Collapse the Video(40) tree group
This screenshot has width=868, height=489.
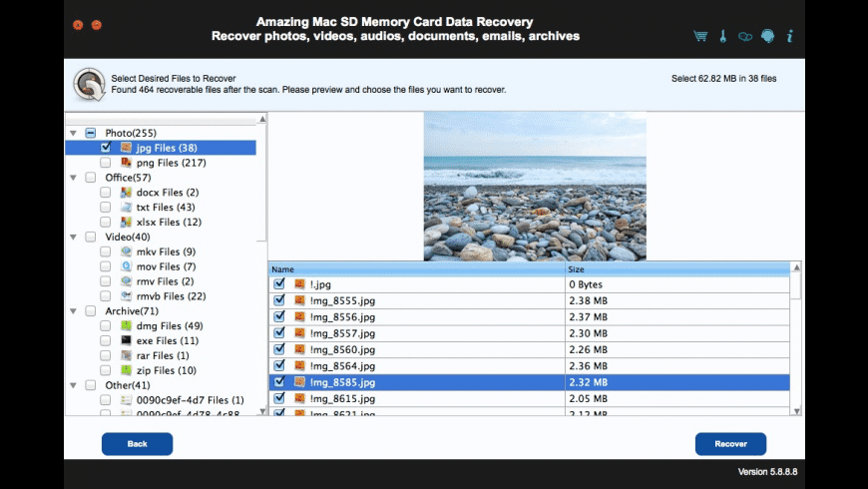(x=73, y=238)
